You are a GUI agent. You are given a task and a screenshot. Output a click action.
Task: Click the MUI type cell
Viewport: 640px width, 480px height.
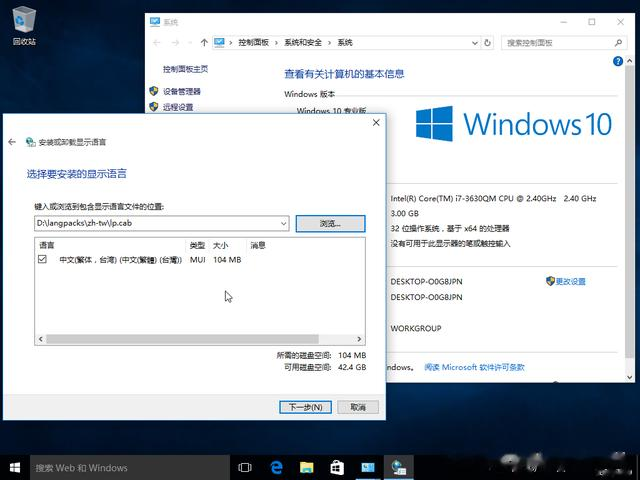point(198,260)
